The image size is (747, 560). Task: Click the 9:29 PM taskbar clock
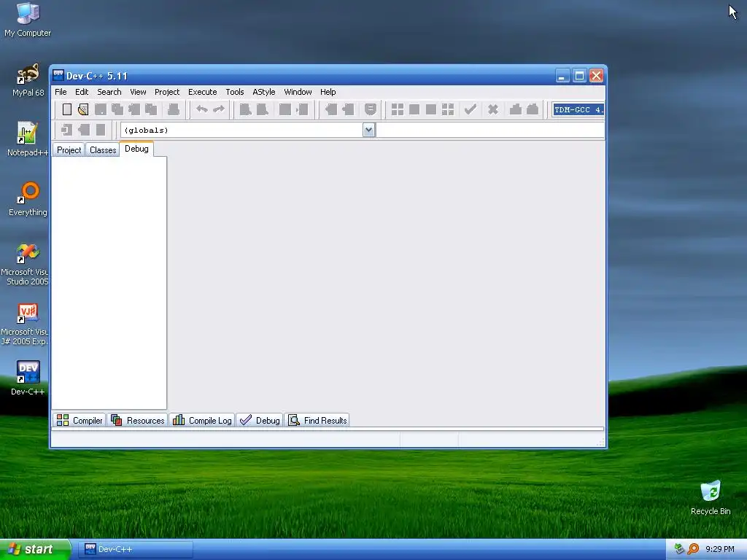[x=720, y=549]
